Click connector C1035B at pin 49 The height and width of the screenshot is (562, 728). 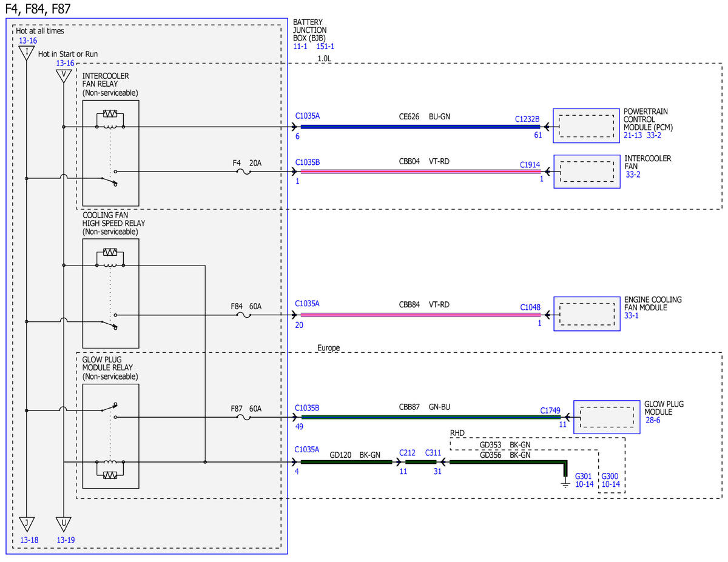click(308, 407)
